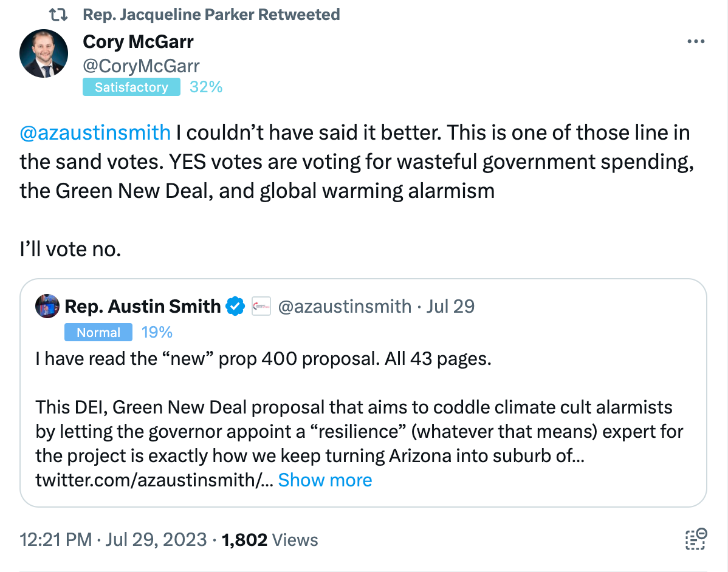Click the blue verified badge icon

[x=235, y=306]
